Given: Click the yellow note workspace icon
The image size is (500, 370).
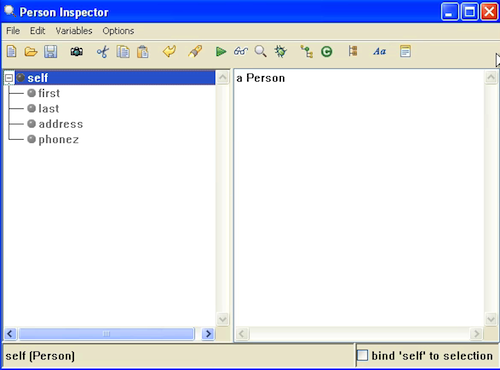Looking at the screenshot, I should coord(405,51).
